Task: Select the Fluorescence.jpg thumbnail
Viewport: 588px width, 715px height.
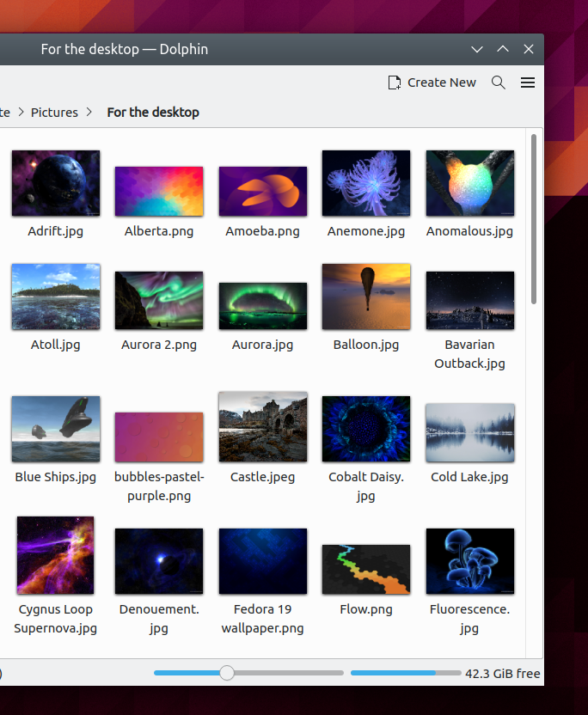Action: (x=470, y=561)
